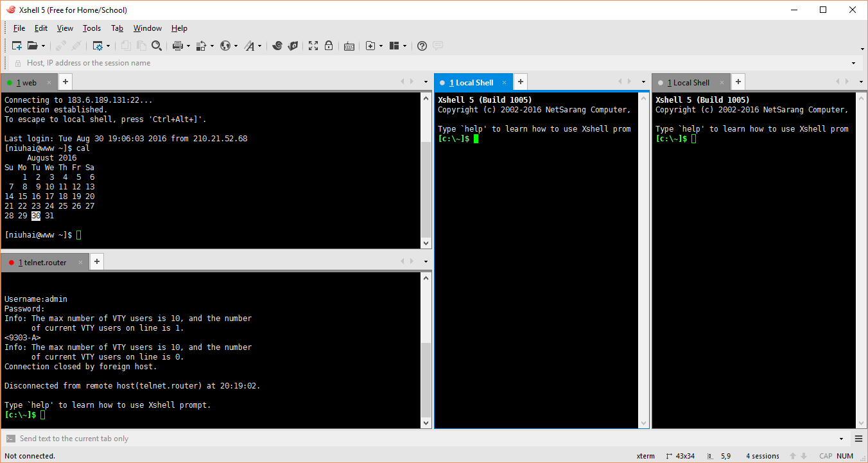Launch Xagent with the swirl icon
This screenshot has width=868, height=463.
[277, 46]
